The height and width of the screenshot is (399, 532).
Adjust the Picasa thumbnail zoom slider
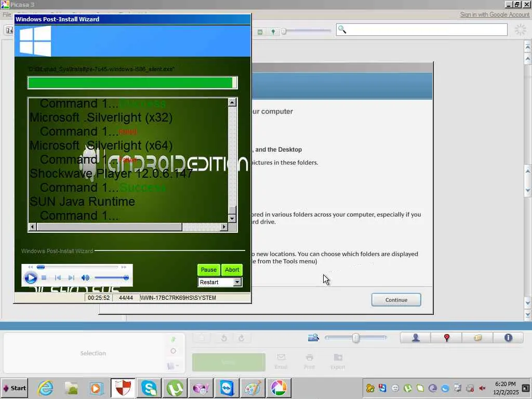(355, 338)
